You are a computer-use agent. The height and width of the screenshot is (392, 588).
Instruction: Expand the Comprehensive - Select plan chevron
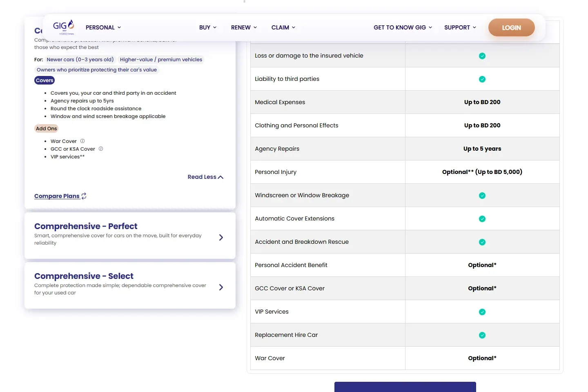click(221, 287)
